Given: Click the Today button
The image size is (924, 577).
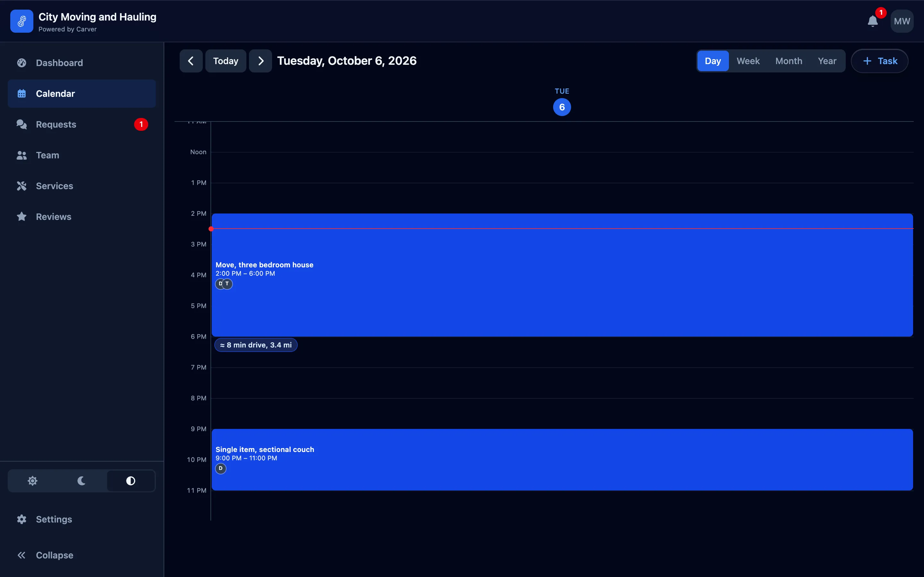Looking at the screenshot, I should point(226,61).
